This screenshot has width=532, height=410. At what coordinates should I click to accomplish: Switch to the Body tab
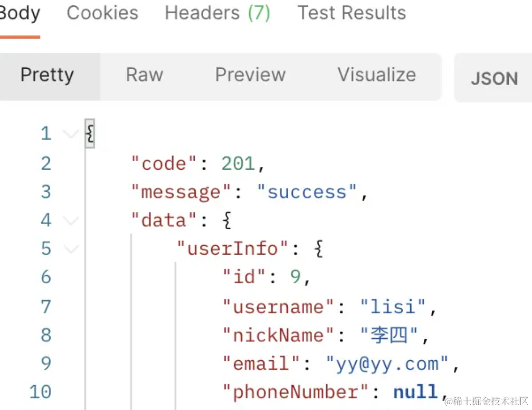19,13
